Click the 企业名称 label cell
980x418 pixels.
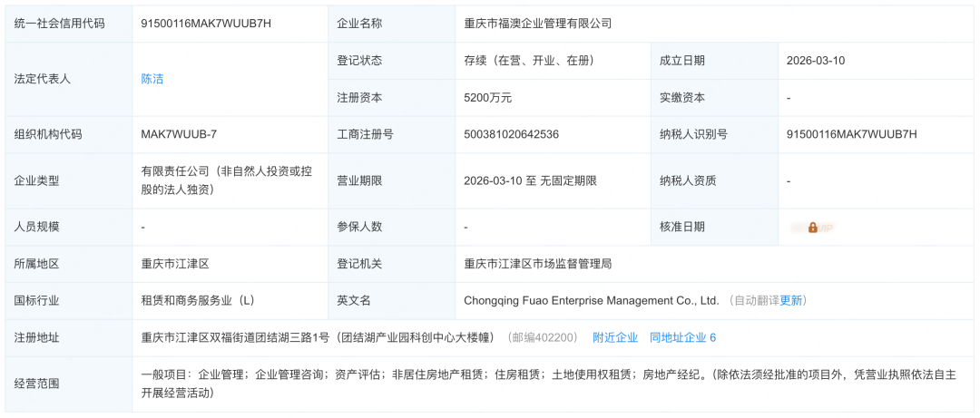pos(392,24)
